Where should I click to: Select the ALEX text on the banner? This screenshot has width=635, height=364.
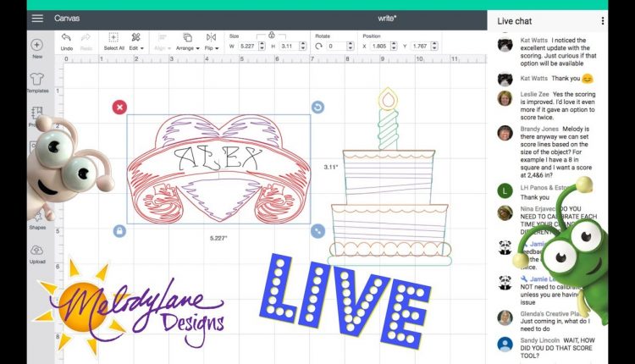pos(218,158)
